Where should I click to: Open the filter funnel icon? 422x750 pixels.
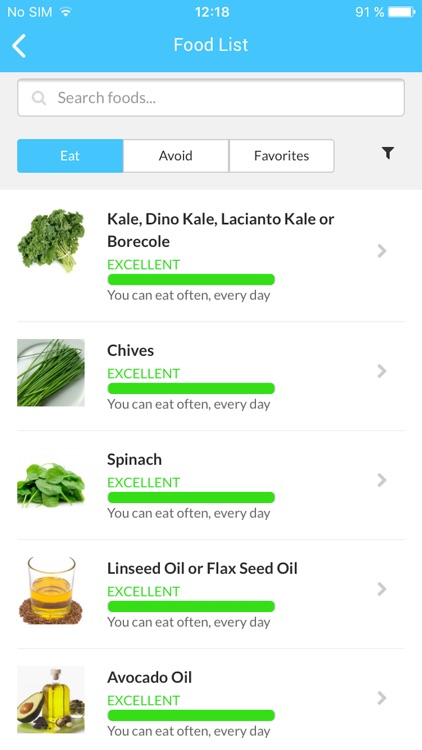[x=388, y=153]
